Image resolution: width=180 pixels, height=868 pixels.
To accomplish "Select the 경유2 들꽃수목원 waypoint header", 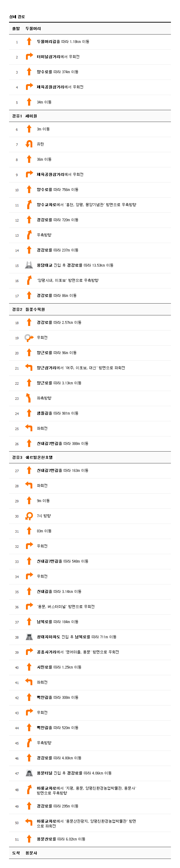I will click(90, 309).
